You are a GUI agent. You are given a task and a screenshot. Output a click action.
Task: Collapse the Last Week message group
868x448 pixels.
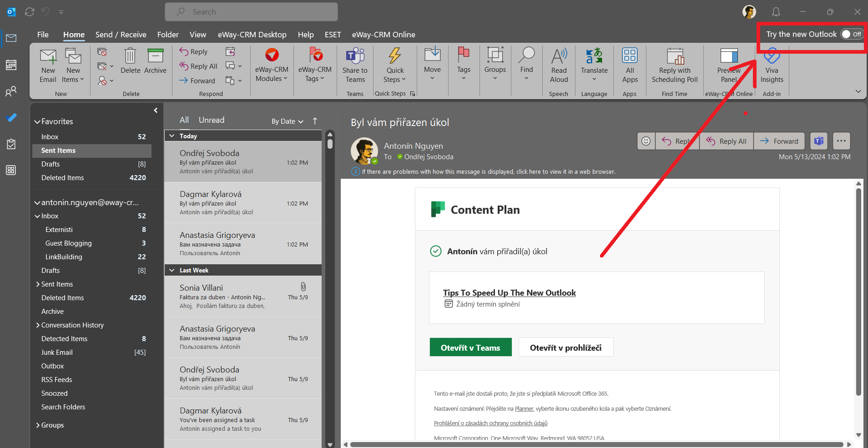tap(172, 270)
